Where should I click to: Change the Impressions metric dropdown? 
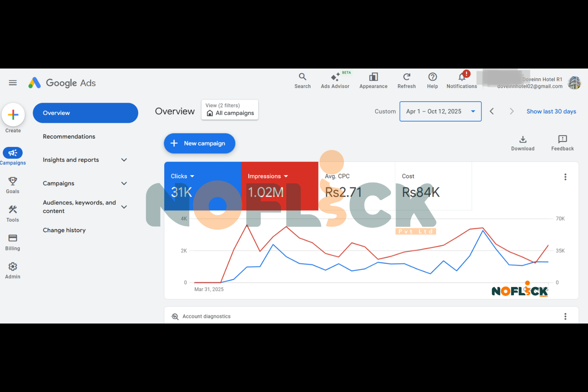(268, 176)
